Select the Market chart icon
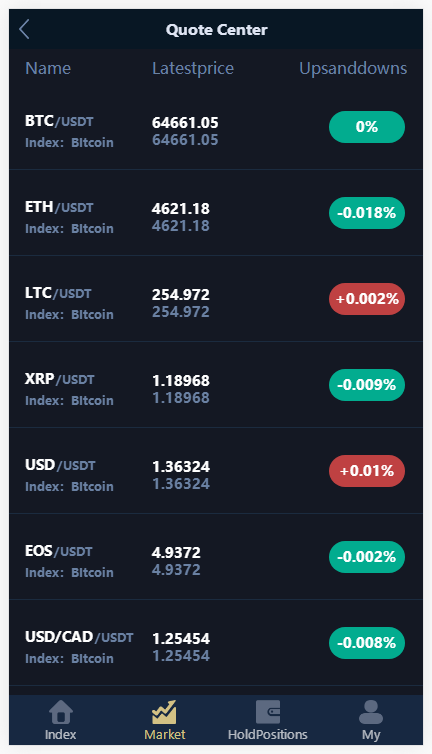 165,712
